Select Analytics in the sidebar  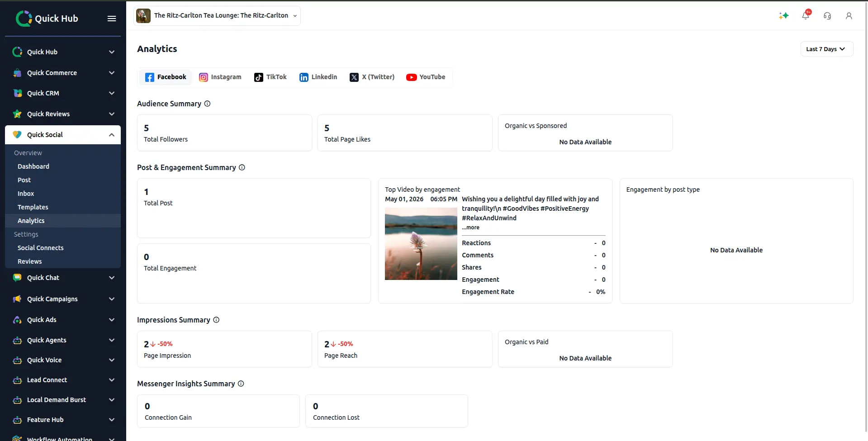(x=63, y=221)
